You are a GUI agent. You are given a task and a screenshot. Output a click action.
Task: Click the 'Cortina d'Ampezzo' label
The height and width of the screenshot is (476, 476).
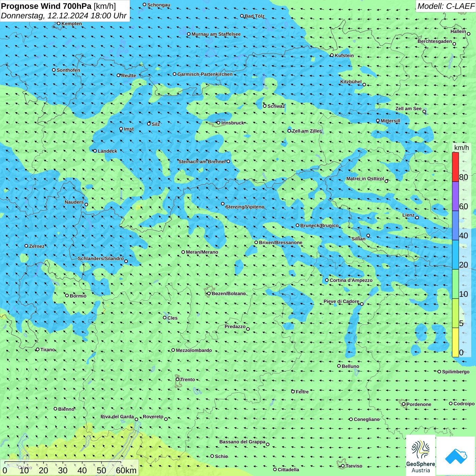[x=351, y=280]
